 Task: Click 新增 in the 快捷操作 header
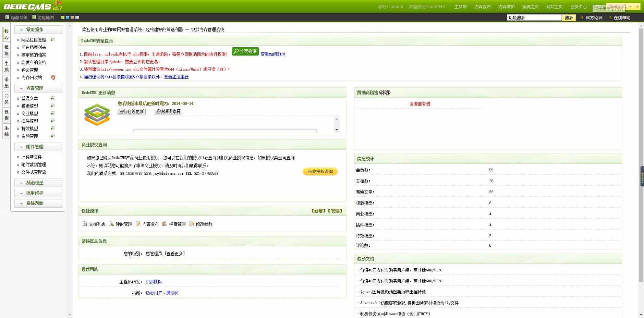[x=318, y=211]
